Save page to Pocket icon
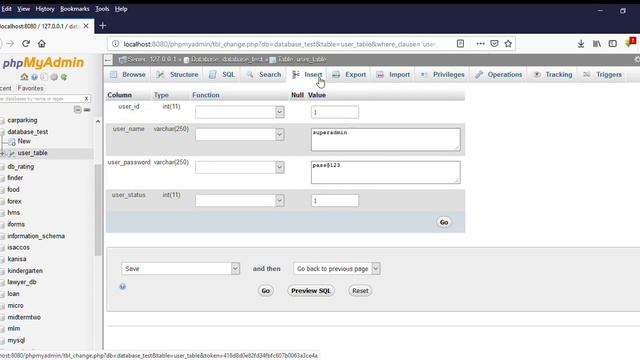This screenshot has width=640, height=360. tap(494, 43)
